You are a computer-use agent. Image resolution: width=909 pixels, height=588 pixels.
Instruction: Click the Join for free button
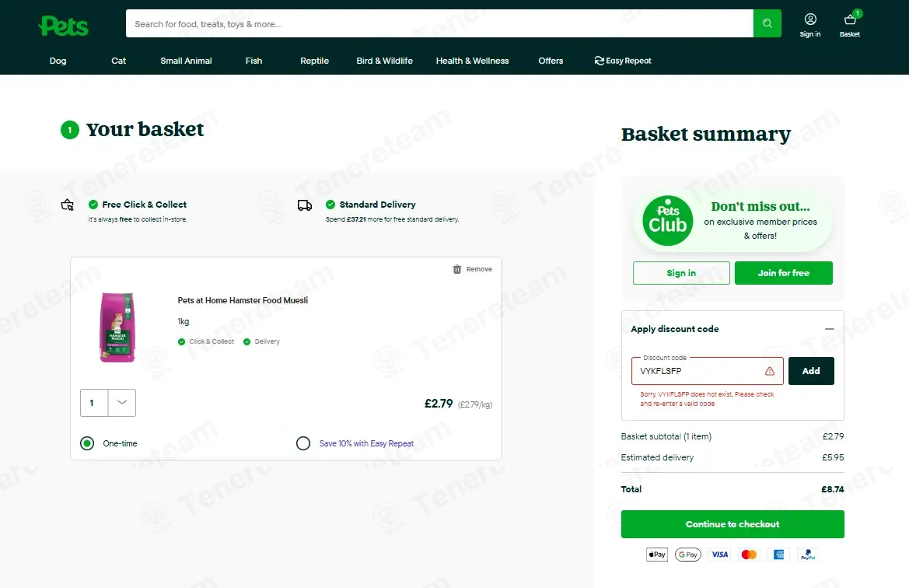(783, 273)
